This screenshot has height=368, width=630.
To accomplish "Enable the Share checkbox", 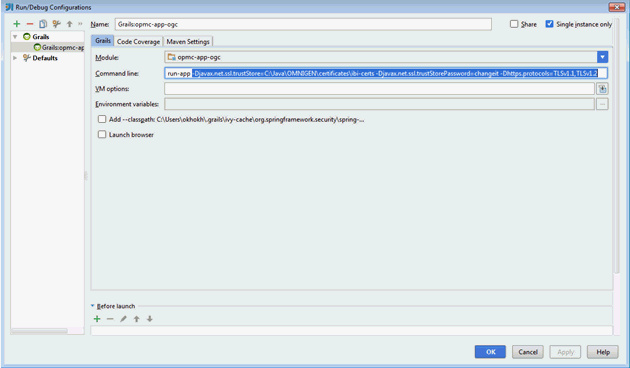I will pyautogui.click(x=514, y=24).
